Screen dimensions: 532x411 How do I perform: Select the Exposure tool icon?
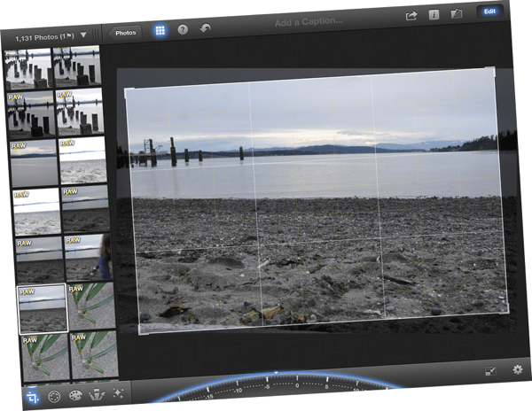click(x=54, y=396)
